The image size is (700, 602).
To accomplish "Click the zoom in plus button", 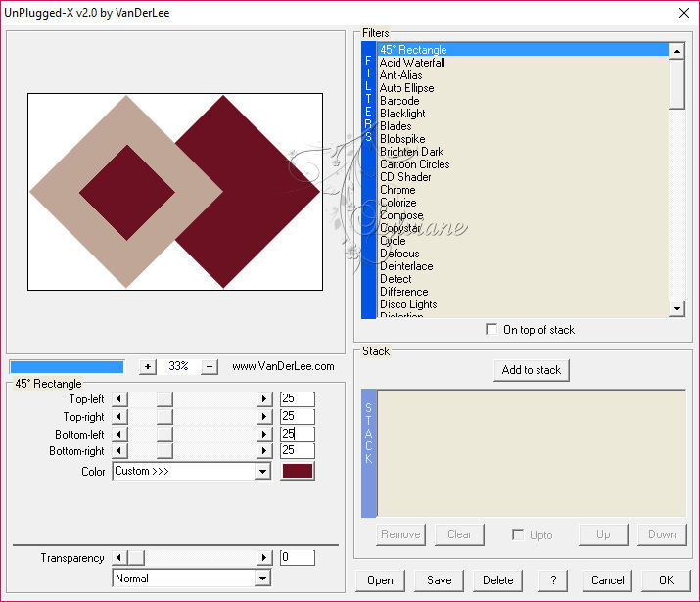I will pyautogui.click(x=148, y=367).
